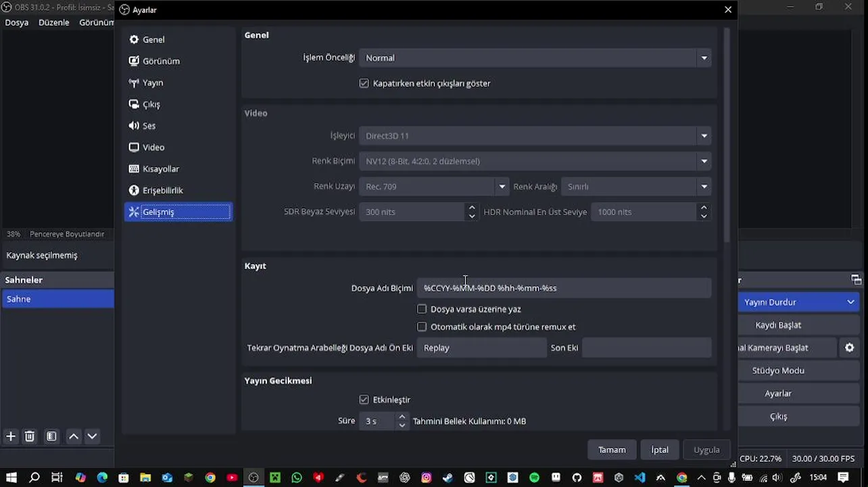The width and height of the screenshot is (868, 487).
Task: Open Outlook from the taskbar
Action: pyautogui.click(x=167, y=478)
